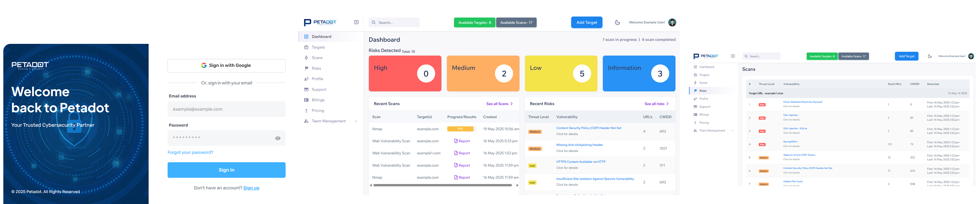Show password using the eye icon
This screenshot has width=980, height=204.
(x=278, y=138)
